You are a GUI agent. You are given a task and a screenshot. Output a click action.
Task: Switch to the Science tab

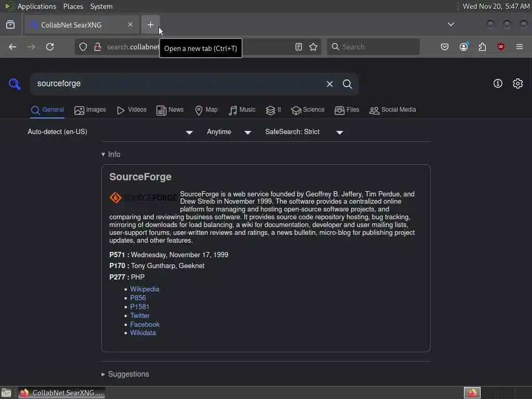pos(308,110)
